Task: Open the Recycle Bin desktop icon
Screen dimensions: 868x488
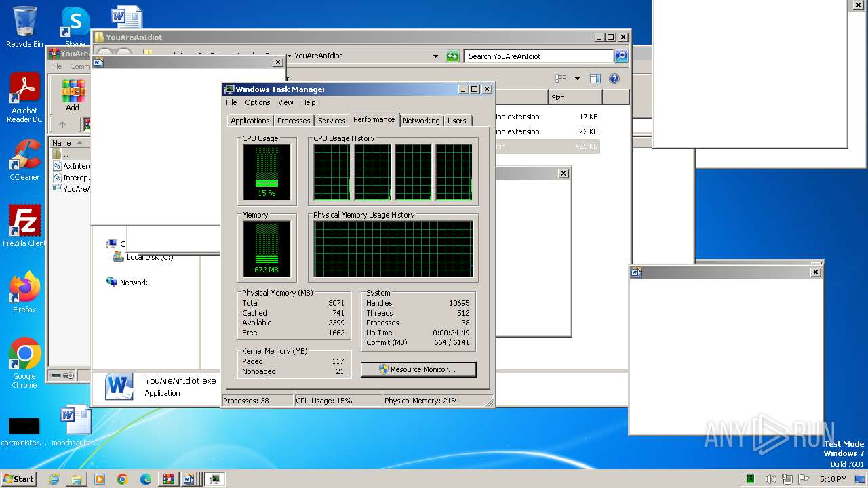Action: point(24,27)
